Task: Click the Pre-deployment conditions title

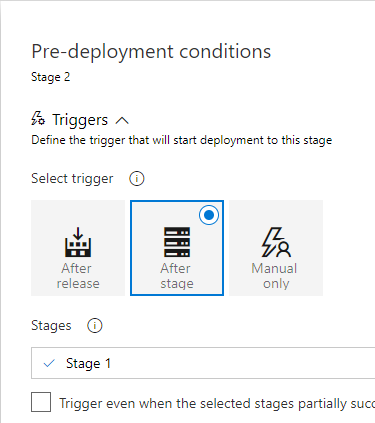Action: click(x=151, y=52)
